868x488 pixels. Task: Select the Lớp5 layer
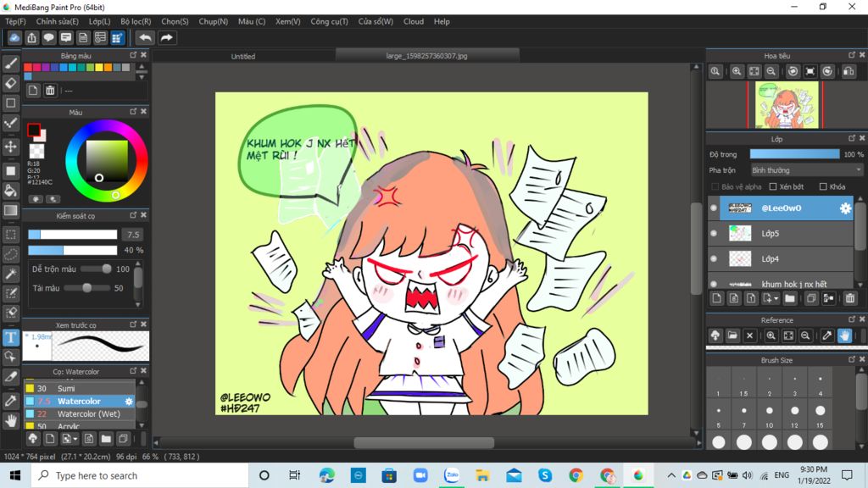[781, 234]
